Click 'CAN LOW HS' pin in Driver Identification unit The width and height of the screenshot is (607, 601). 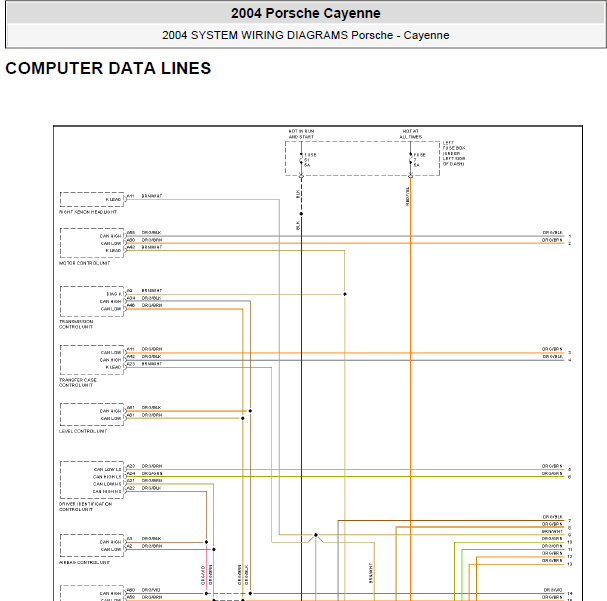pyautogui.click(x=107, y=484)
